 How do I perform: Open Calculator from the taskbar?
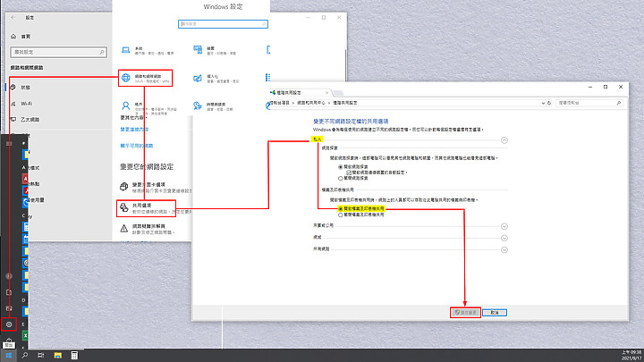coord(74,356)
